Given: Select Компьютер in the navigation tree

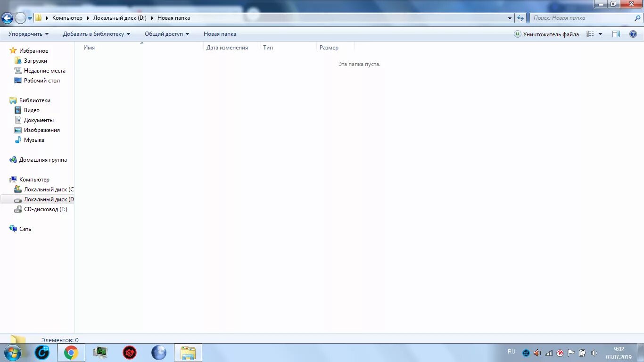Looking at the screenshot, I should pos(34,180).
